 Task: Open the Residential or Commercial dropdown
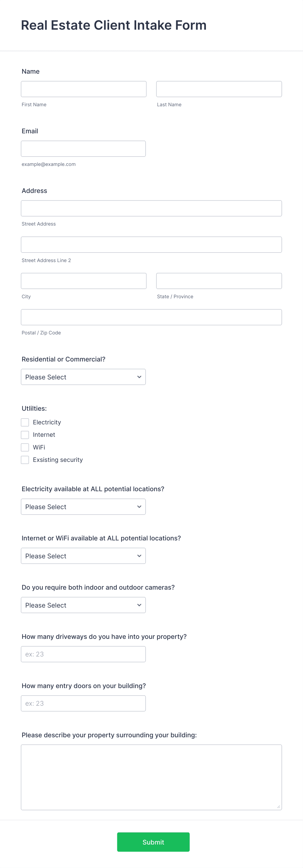point(83,377)
